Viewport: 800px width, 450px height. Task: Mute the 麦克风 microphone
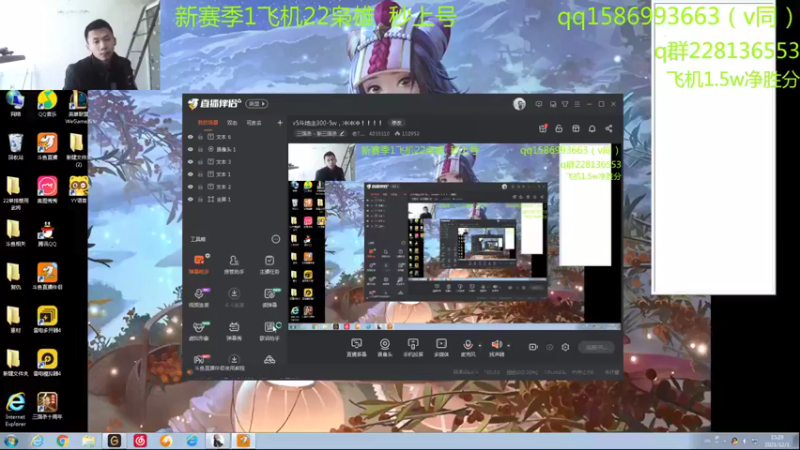tap(468, 347)
